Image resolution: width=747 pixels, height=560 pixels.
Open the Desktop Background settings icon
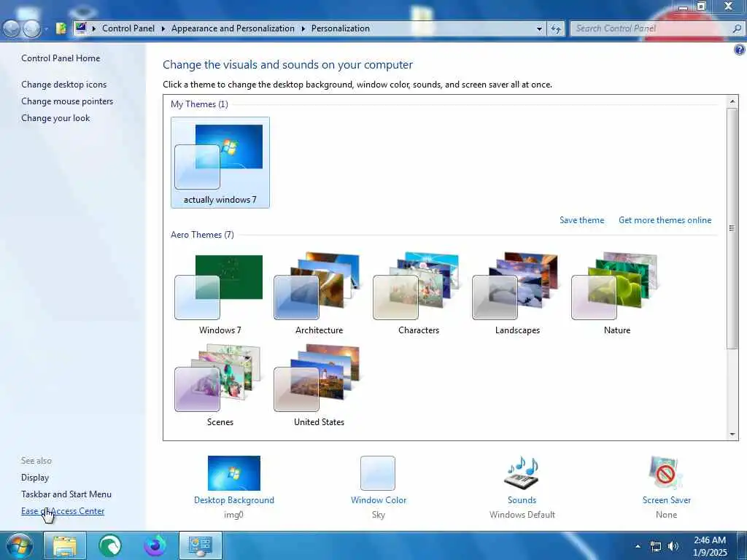[x=234, y=472]
